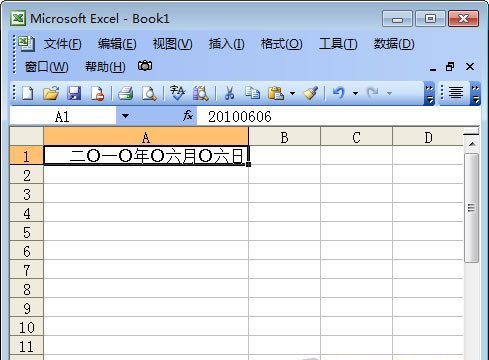Open the 帮助(H) menu
This screenshot has height=360, width=489.
105,67
